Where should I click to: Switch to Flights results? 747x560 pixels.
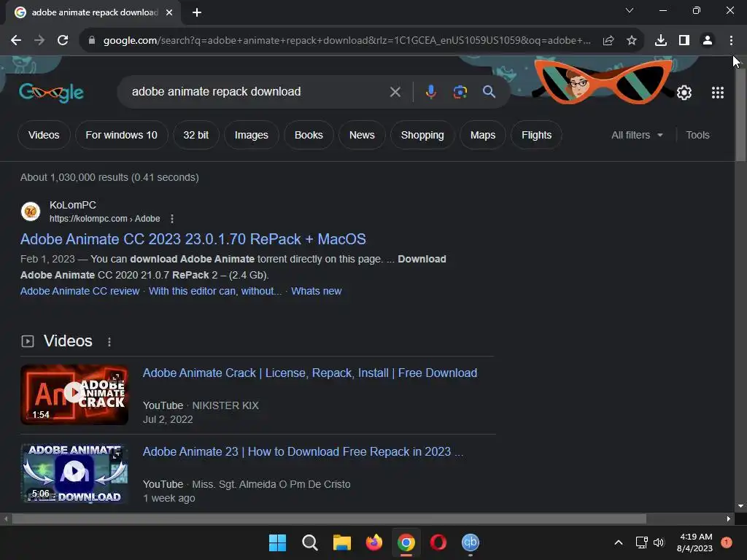[x=536, y=135]
